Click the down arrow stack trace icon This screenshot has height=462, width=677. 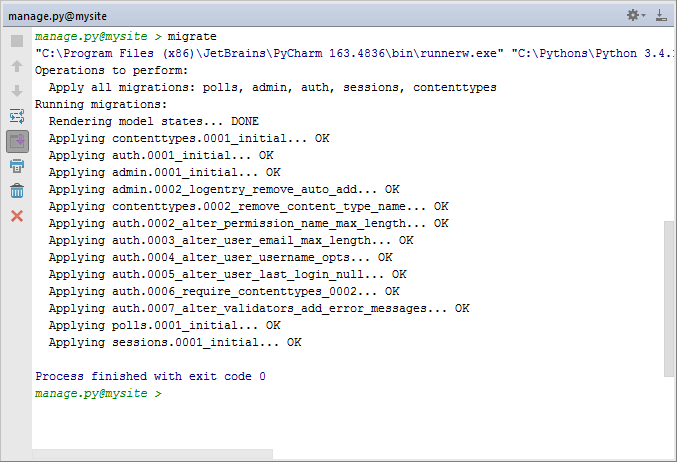point(17,91)
